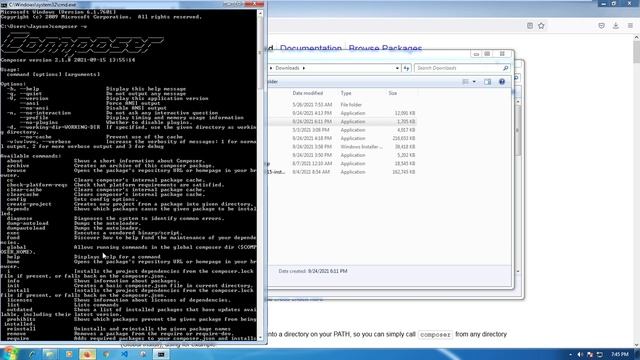Select the 1,705 KB application row
The width and height of the screenshot is (640, 360).
pos(342,122)
